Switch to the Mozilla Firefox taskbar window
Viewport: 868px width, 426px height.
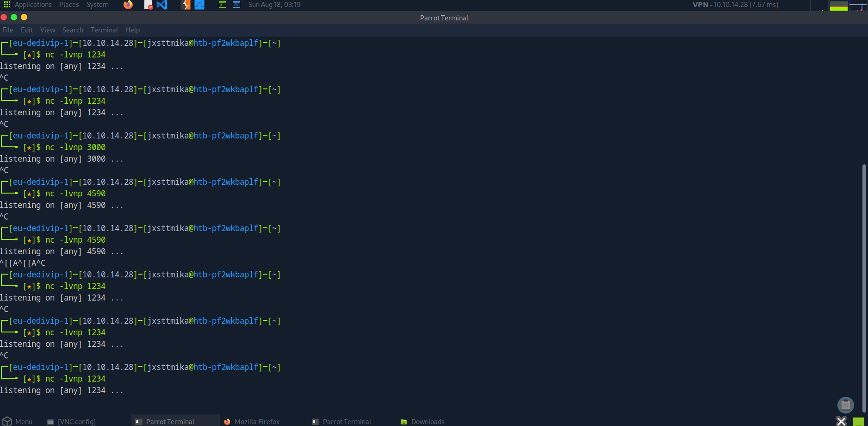click(x=252, y=421)
